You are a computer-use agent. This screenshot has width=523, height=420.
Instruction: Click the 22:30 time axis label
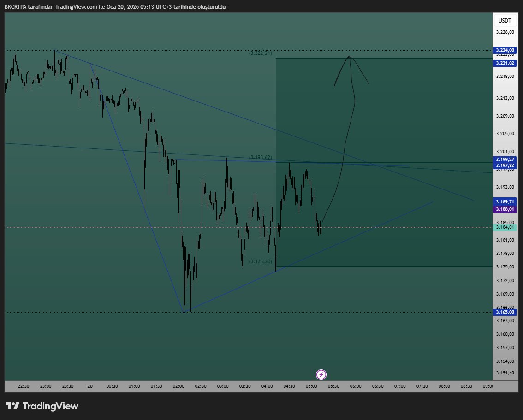(24, 386)
